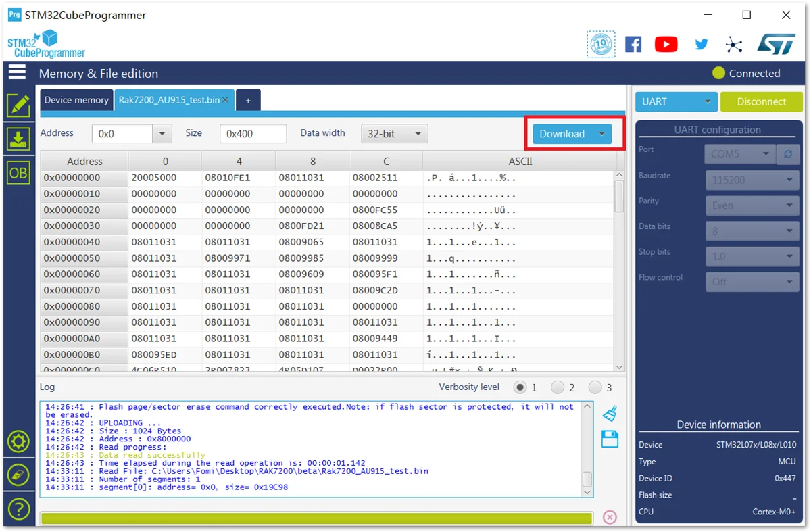Click cell value 08008CA5

click(x=375, y=226)
